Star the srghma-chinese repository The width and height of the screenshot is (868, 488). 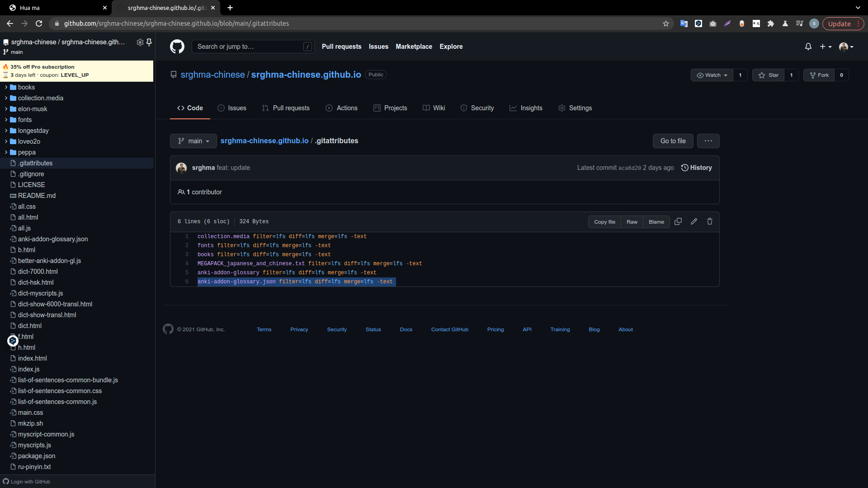(769, 75)
